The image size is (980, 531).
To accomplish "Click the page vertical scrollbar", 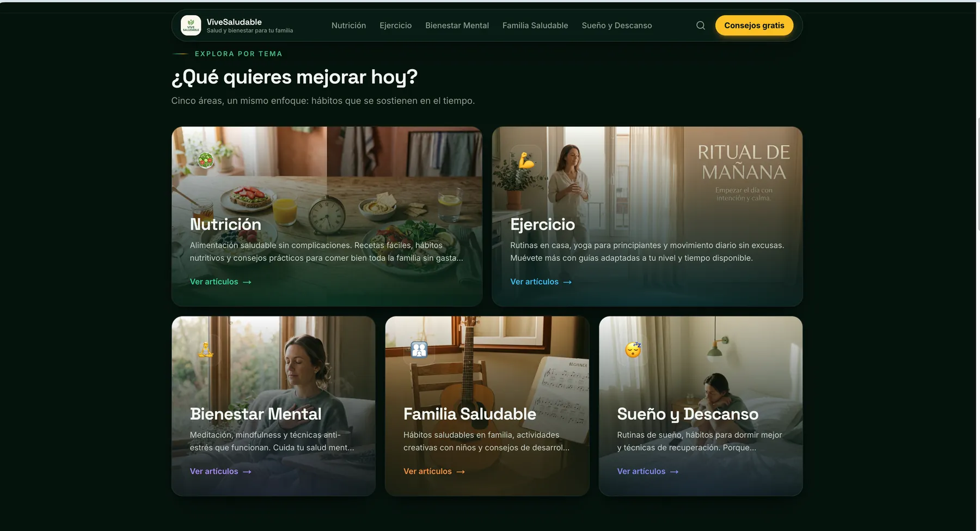I will 978,174.
